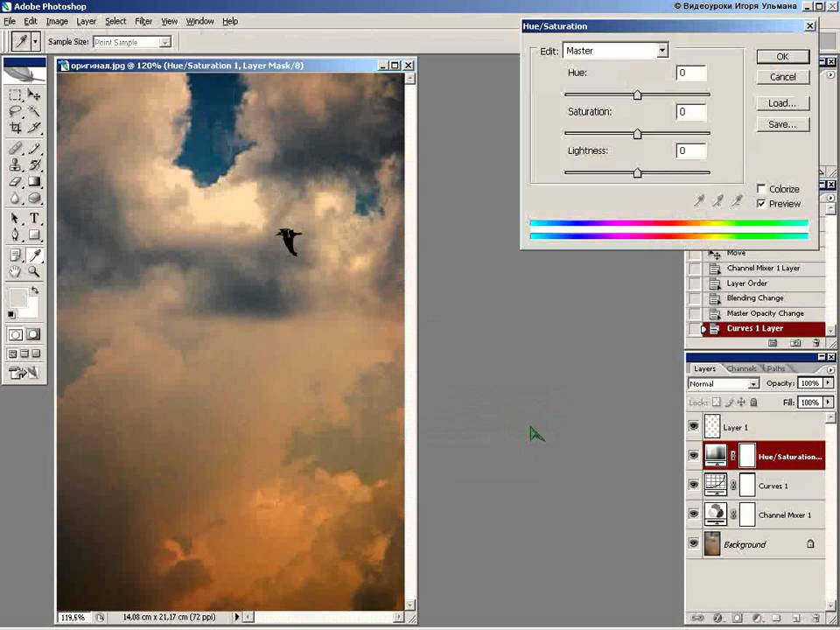Delete layer trash icon in Layers panel

coord(815,619)
